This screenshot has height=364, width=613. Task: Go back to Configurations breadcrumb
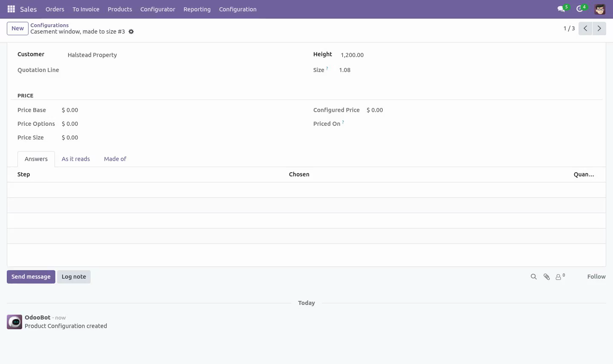click(49, 25)
